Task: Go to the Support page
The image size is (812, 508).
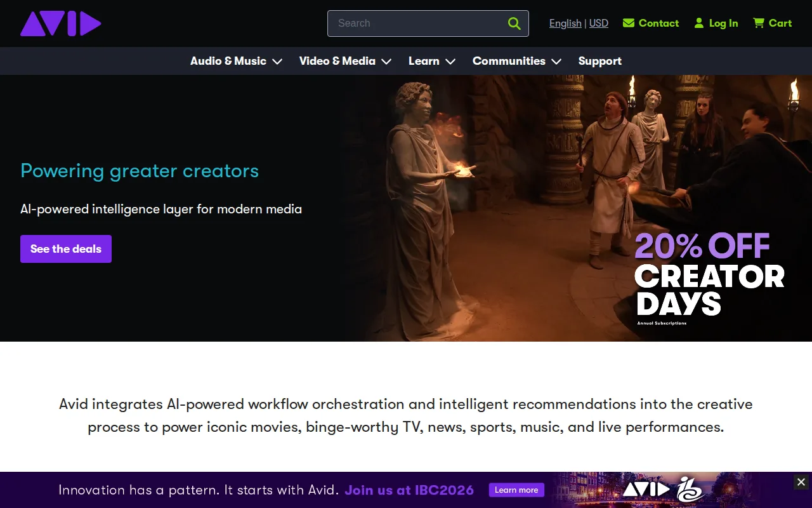Action: [x=599, y=61]
